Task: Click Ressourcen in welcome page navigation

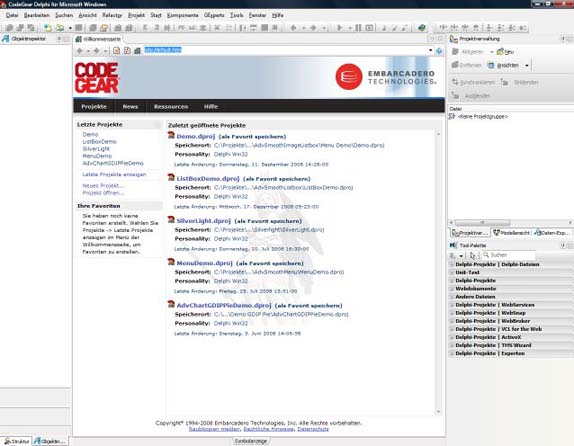Action: (x=171, y=107)
